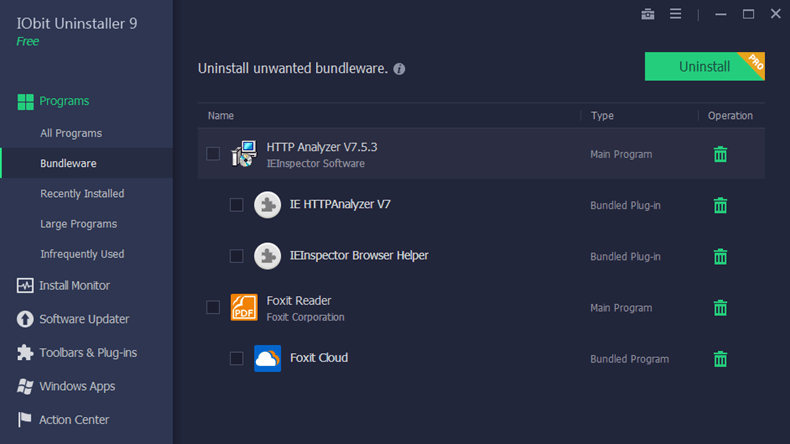This screenshot has height=444, width=790.
Task: Click the Toolbars & Plug-ins puzzle icon
Action: [25, 353]
